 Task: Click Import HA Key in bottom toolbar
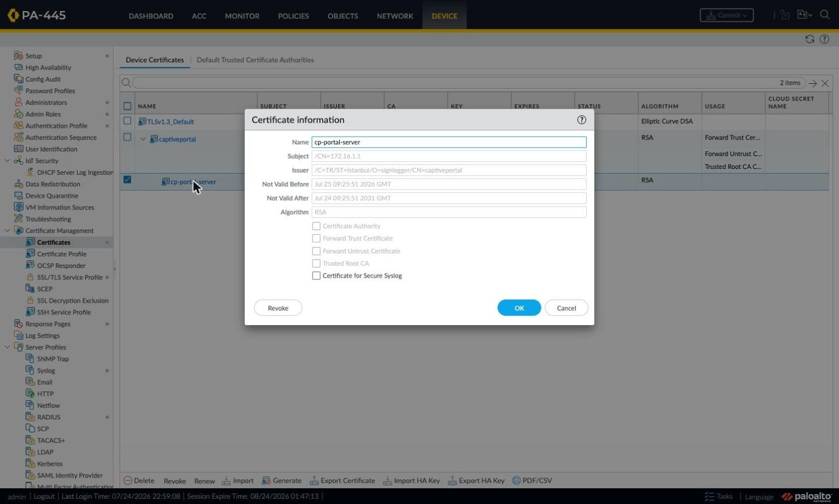pos(411,481)
